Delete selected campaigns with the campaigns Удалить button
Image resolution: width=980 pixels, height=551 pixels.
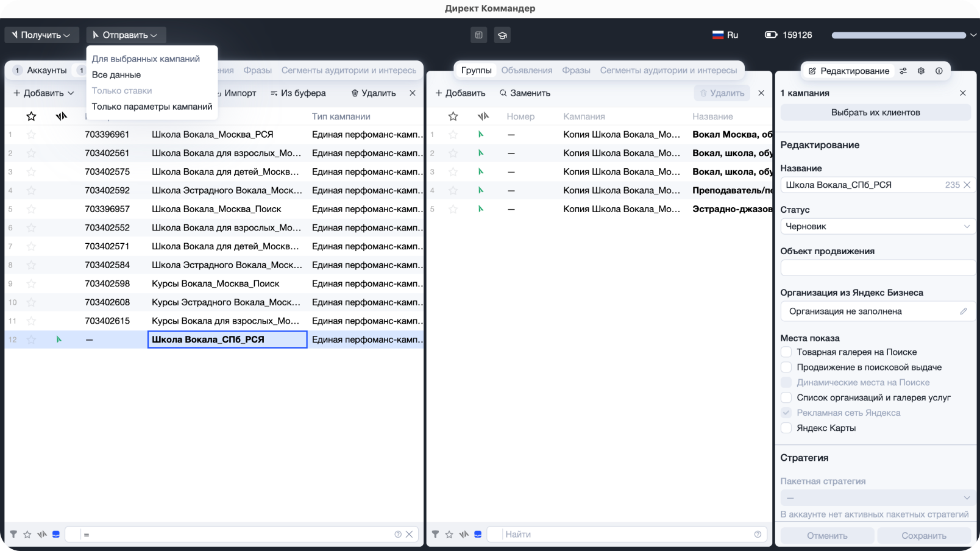(374, 93)
